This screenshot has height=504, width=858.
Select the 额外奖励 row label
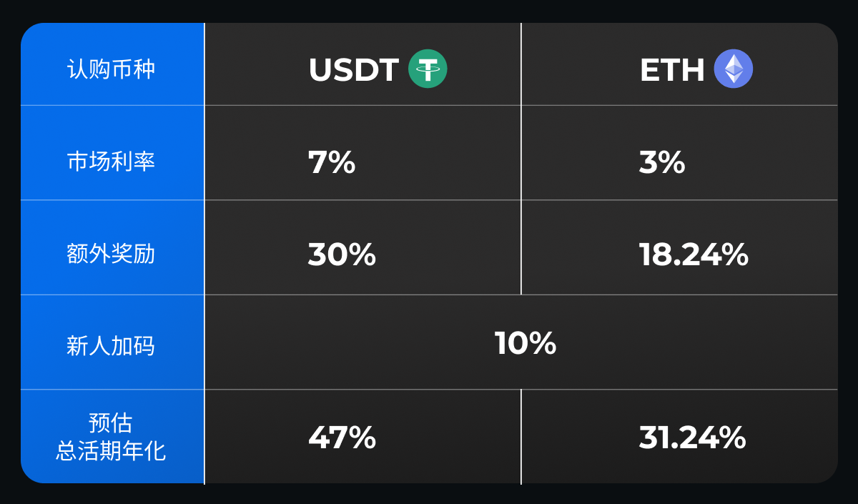pyautogui.click(x=111, y=255)
